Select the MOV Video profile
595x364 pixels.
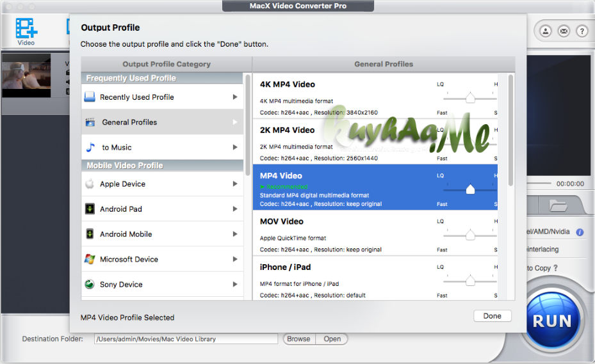[x=375, y=233]
